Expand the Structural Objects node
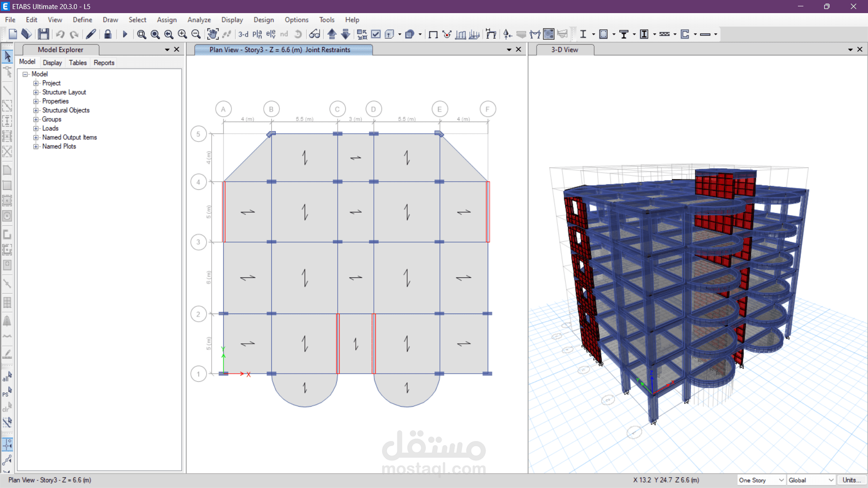The image size is (868, 488). 36,110
